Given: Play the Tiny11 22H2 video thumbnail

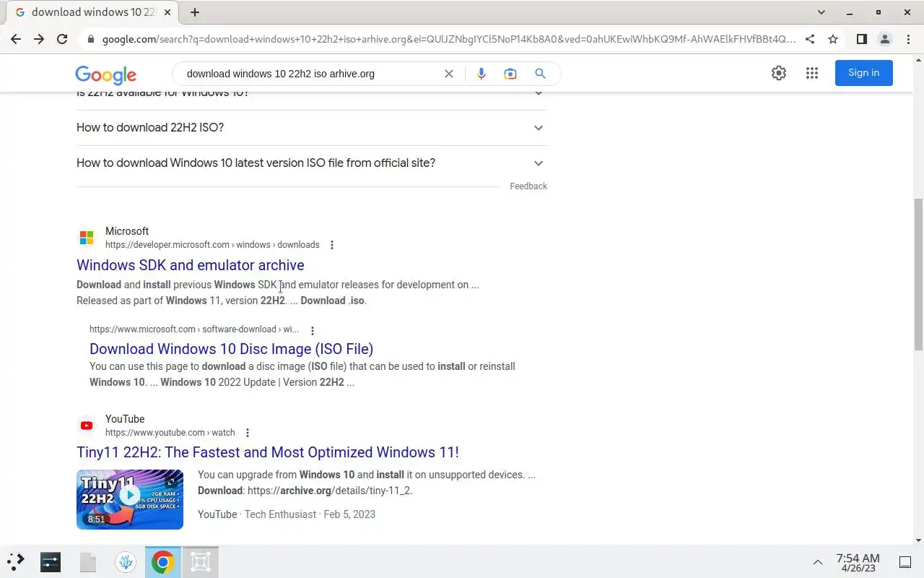Looking at the screenshot, I should coord(130,499).
